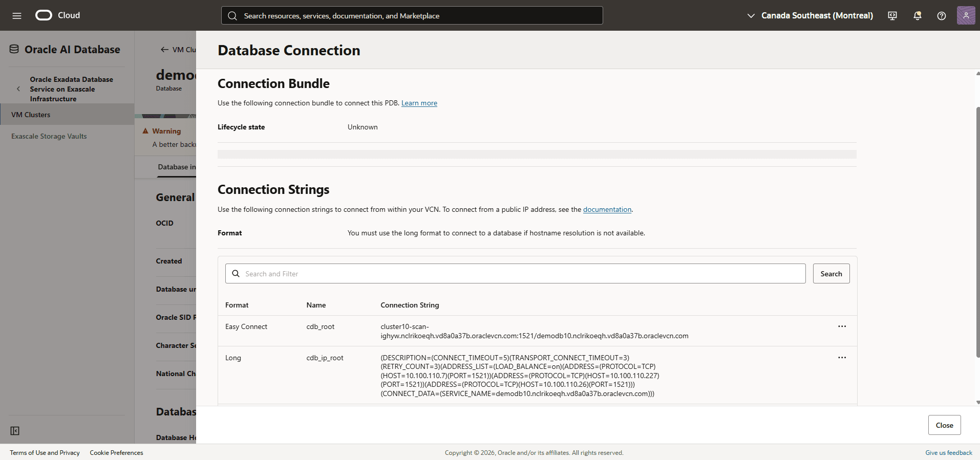Open the documentation link
This screenshot has width=980, height=460.
point(607,209)
